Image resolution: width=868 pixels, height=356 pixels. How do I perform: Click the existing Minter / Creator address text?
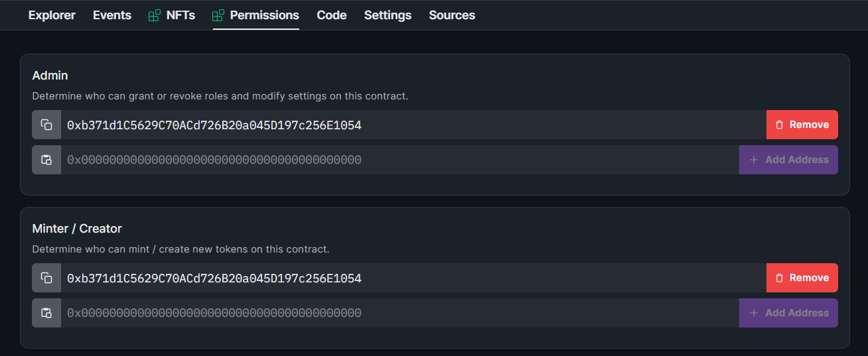click(214, 278)
